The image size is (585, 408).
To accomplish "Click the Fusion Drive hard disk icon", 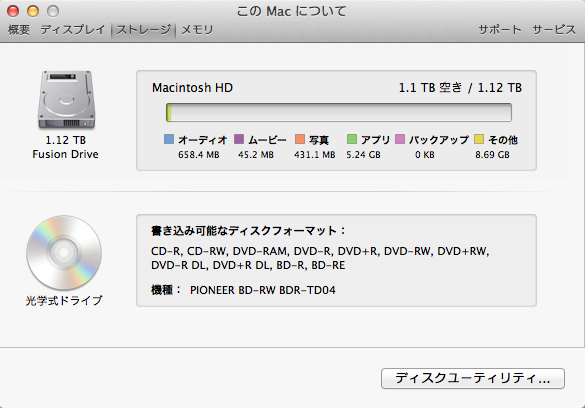I will coord(66,100).
